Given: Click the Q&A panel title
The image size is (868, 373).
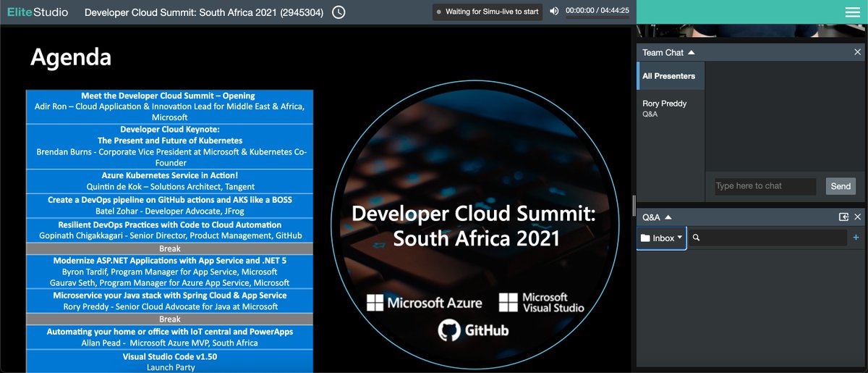Looking at the screenshot, I should (652, 217).
